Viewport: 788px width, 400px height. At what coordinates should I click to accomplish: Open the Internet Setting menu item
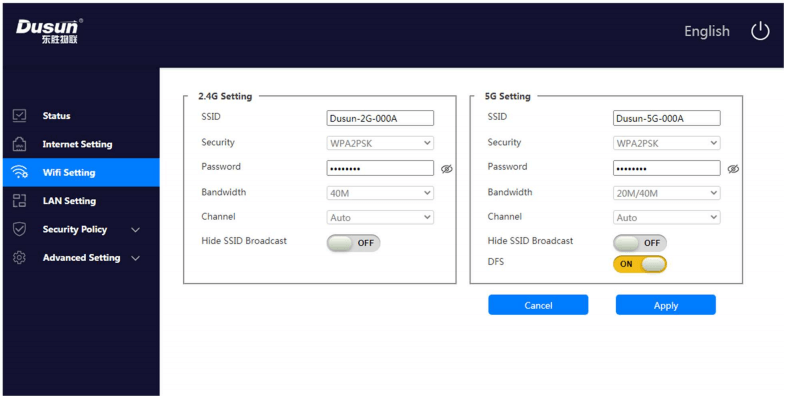point(81,144)
